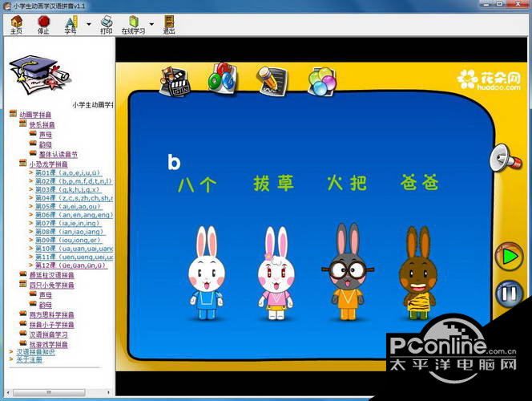Viewport: 532px width, 401px height.
Task: Open the 拼音小子学拼音 tree item
Action: (51, 325)
